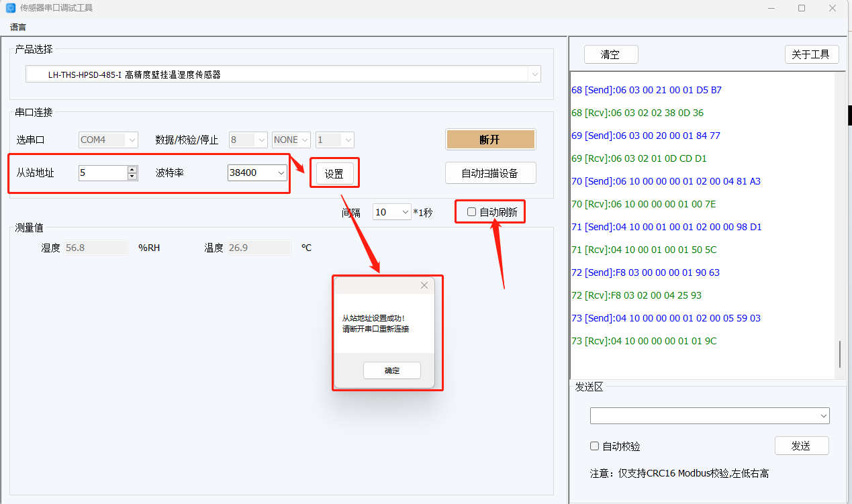Click the 从站地址 input field
Viewport: 852px width, 504px height.
click(x=102, y=173)
